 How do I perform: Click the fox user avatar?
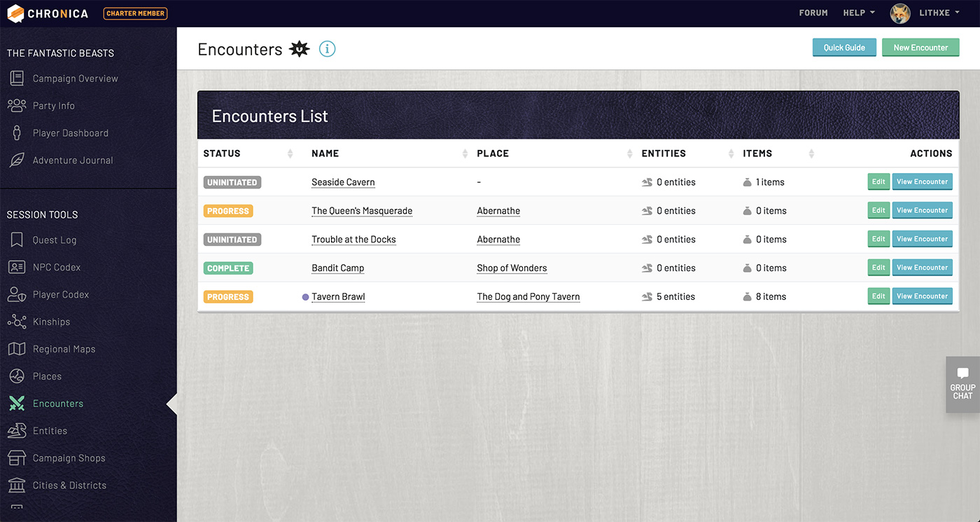pyautogui.click(x=899, y=13)
